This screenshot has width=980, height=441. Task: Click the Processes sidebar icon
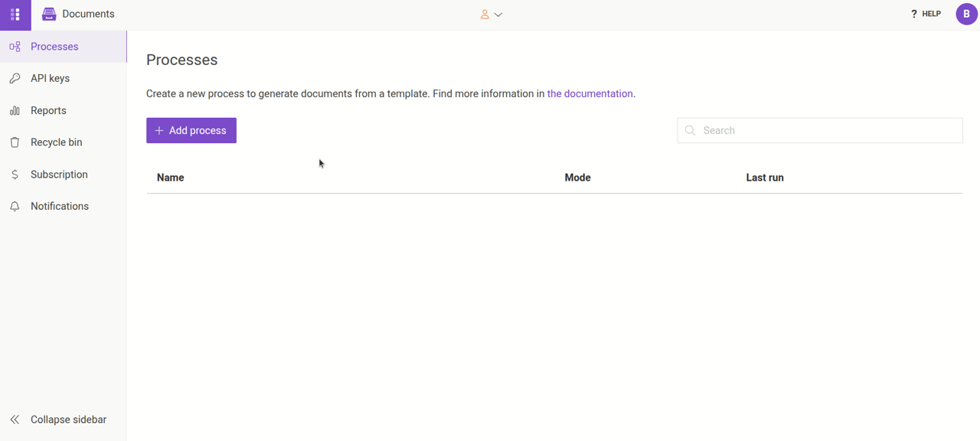point(15,47)
